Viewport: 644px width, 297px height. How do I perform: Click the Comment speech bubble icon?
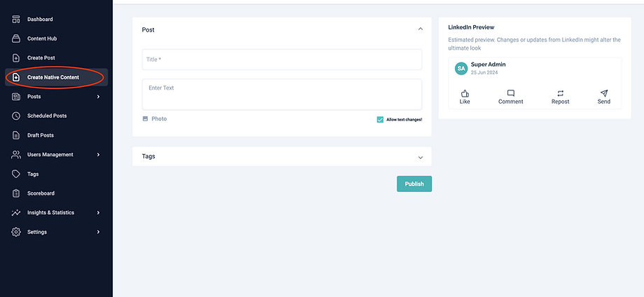coord(510,93)
